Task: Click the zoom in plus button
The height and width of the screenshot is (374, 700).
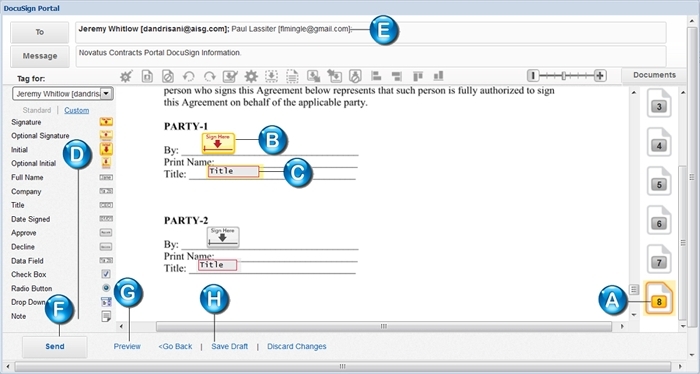Action: (x=600, y=76)
